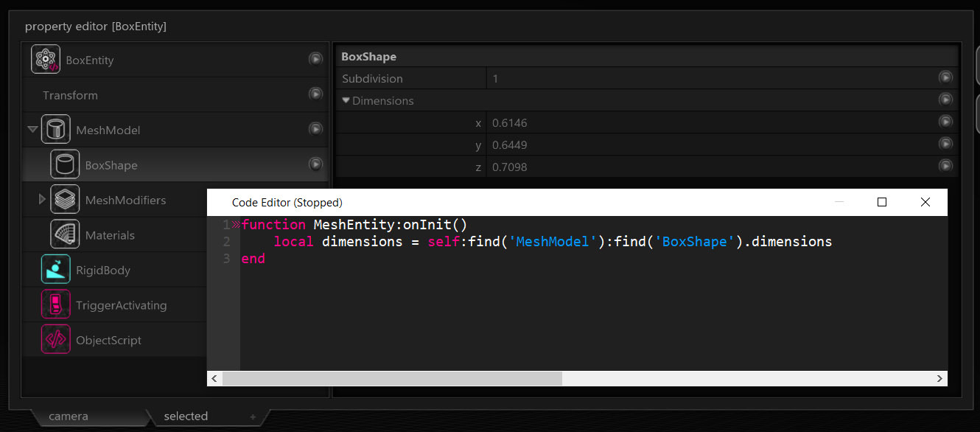Viewport: 980px width, 432px height.
Task: Click round button beside Subdivision value
Action: [x=945, y=77]
